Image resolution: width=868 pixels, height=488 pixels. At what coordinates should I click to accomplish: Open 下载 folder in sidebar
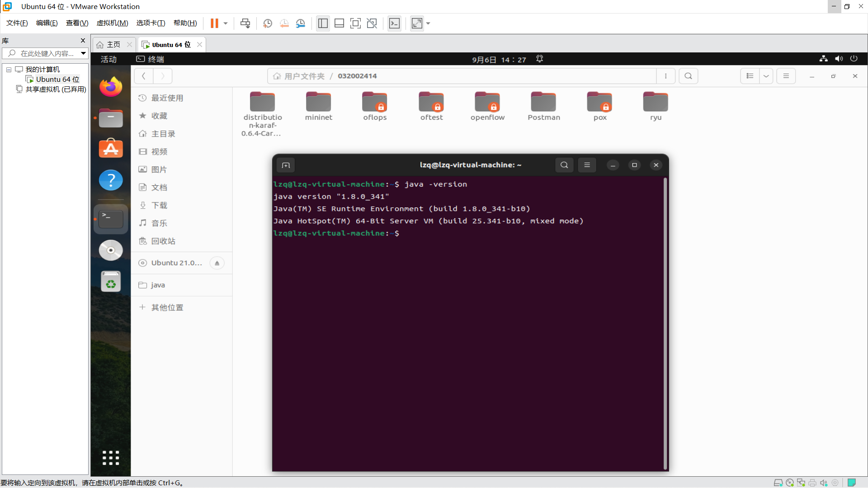coord(159,205)
